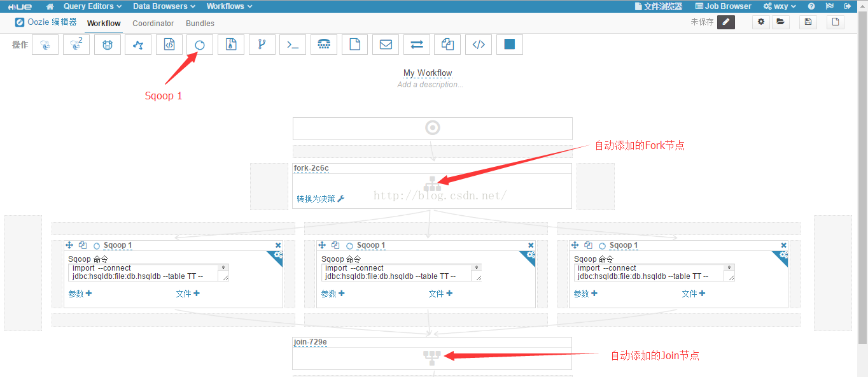The width and height of the screenshot is (868, 377).
Task: Remove the right Sqoop 1 node
Action: tap(783, 245)
